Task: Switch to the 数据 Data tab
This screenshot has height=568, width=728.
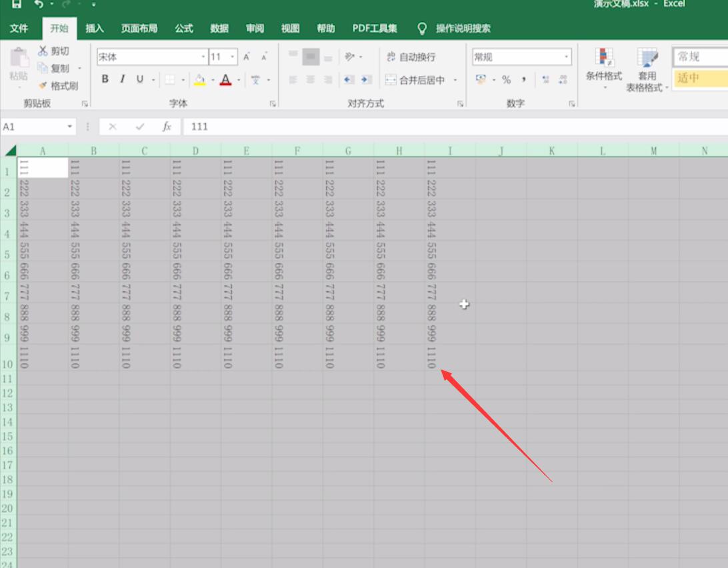Action: point(219,28)
